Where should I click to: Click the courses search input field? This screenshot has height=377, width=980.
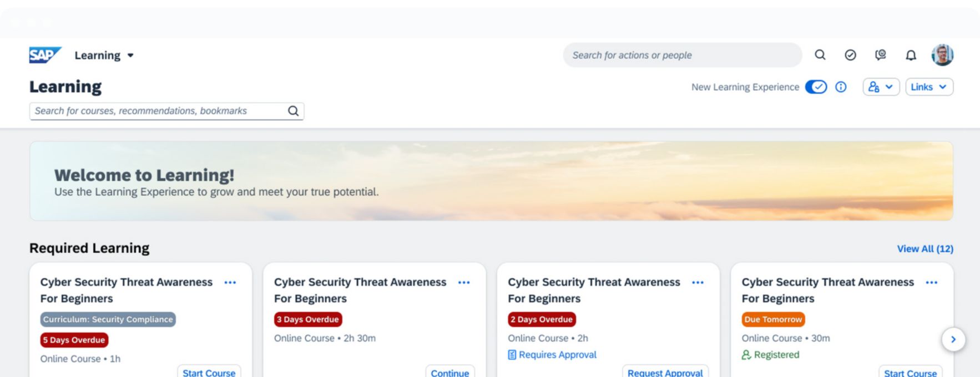[158, 111]
